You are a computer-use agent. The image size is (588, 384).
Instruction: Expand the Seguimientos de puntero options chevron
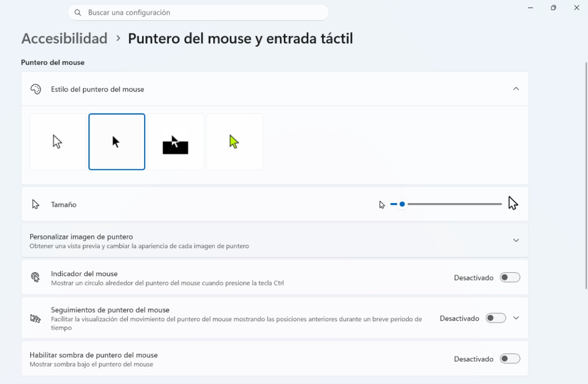[x=516, y=318]
